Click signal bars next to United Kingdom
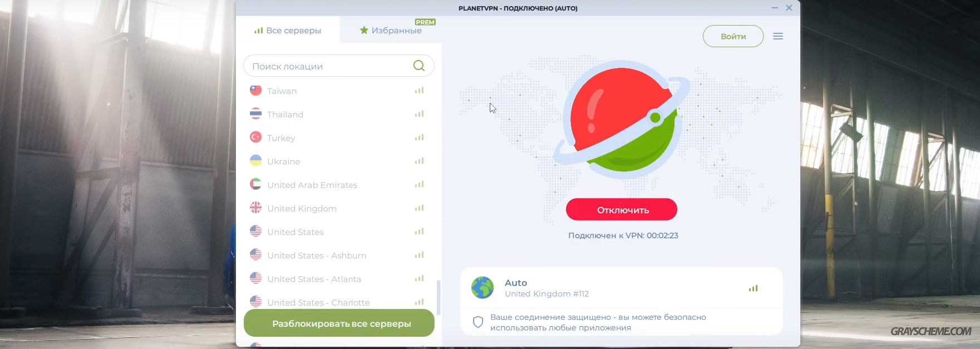Viewport: 980px width, 349px height. (419, 208)
